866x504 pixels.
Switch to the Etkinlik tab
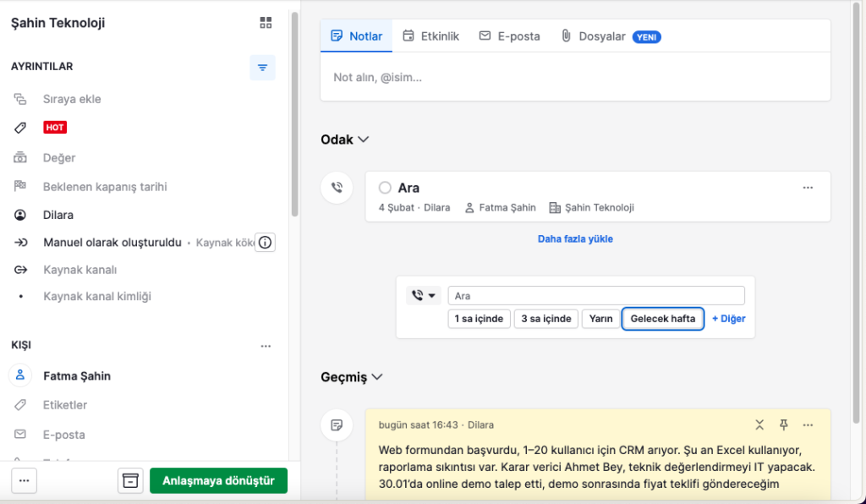[430, 36]
